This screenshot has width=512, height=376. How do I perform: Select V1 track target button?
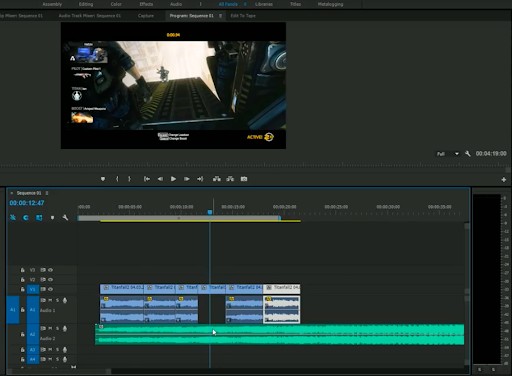[x=33, y=289]
